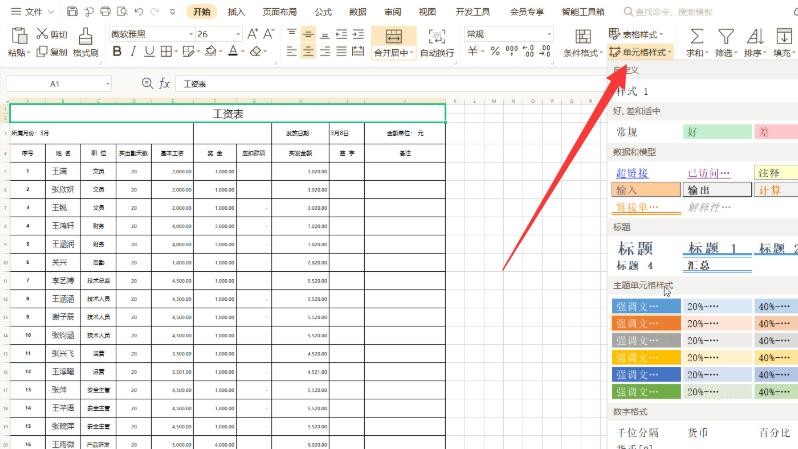This screenshot has width=798, height=449.
Task: Toggle Italic formatting
Action: [134, 52]
